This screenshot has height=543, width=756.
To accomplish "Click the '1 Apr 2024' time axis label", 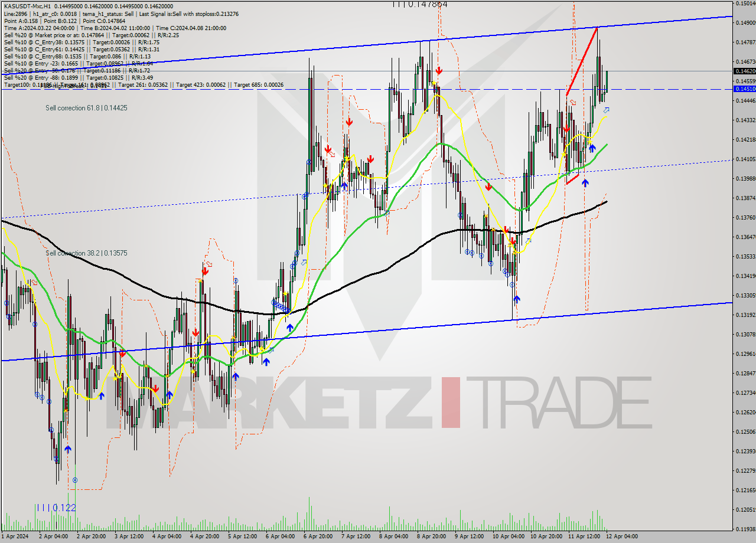I will click(x=15, y=537).
